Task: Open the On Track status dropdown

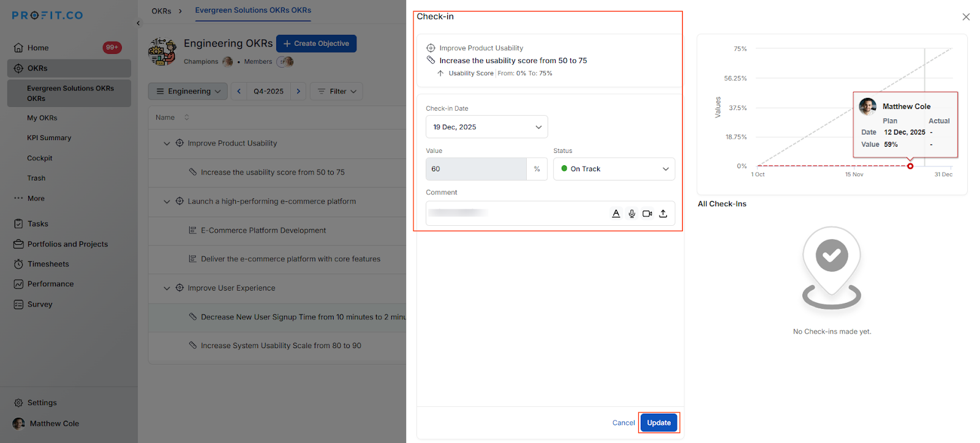Action: tap(614, 169)
